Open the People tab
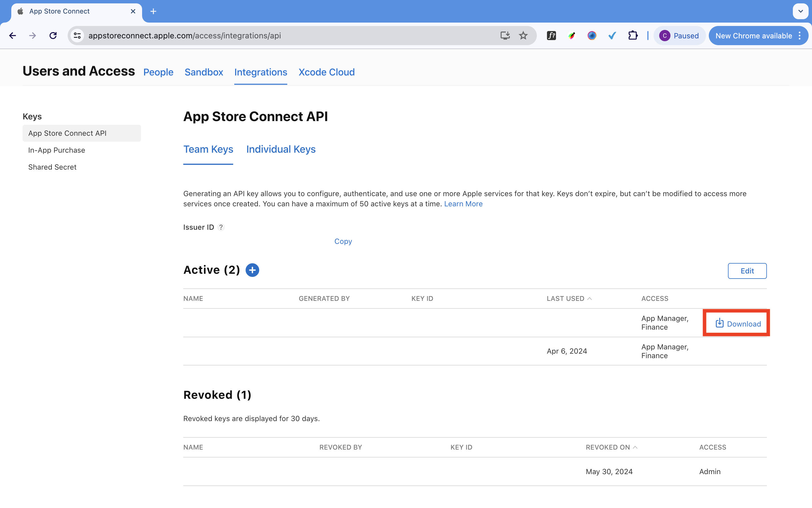Viewport: 812px width, 508px height. (158, 72)
